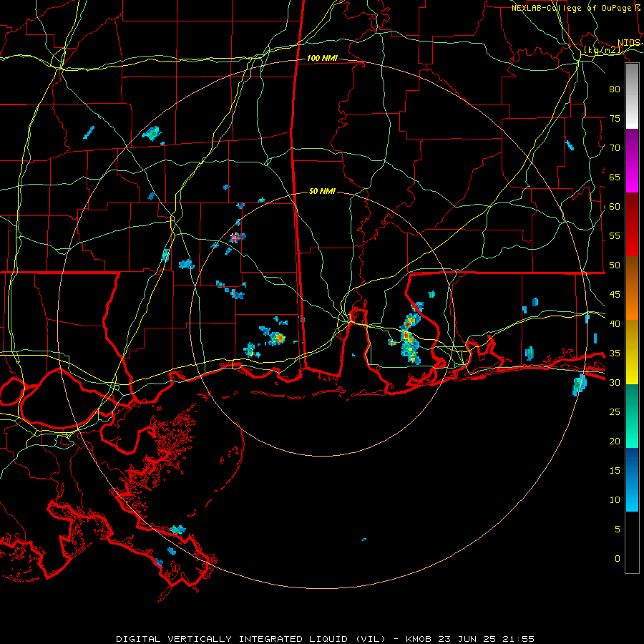This screenshot has height=644, width=644.
Task: Click the scale value "10"
Action: (x=615, y=500)
